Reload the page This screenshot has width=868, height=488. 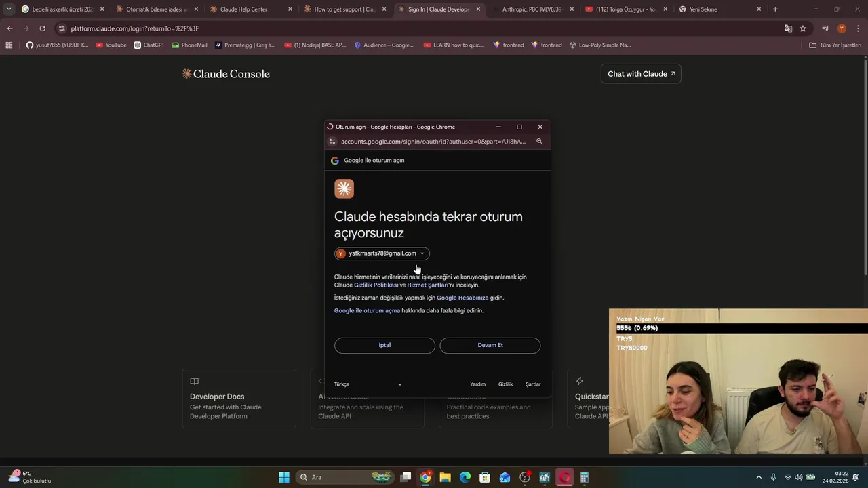(42, 28)
